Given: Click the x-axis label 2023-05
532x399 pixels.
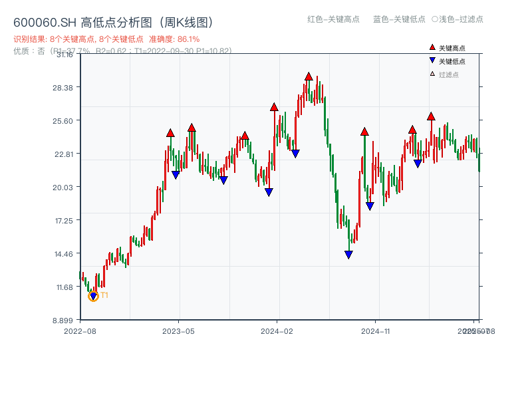Looking at the screenshot, I should (x=178, y=331).
